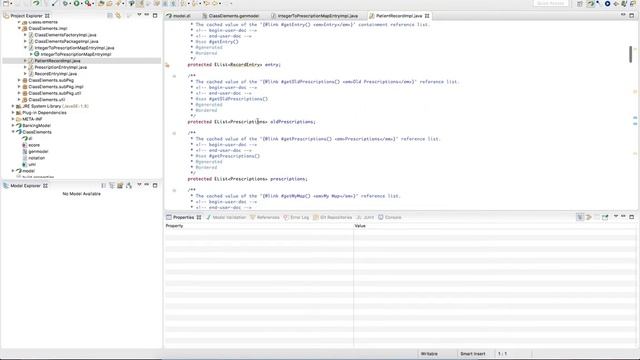Select the genmodel file under ClassElements
The image size is (640, 360).
tap(38, 151)
